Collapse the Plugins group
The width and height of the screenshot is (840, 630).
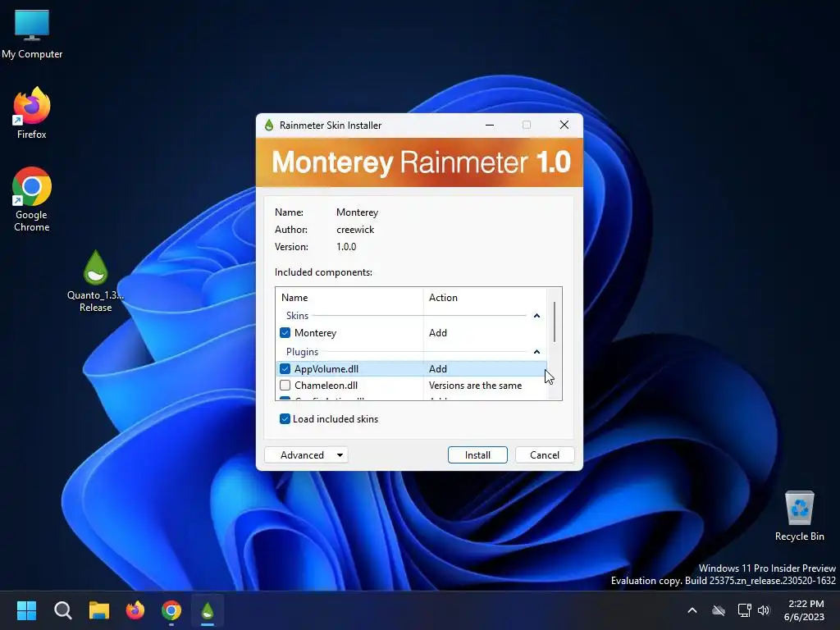pyautogui.click(x=536, y=352)
